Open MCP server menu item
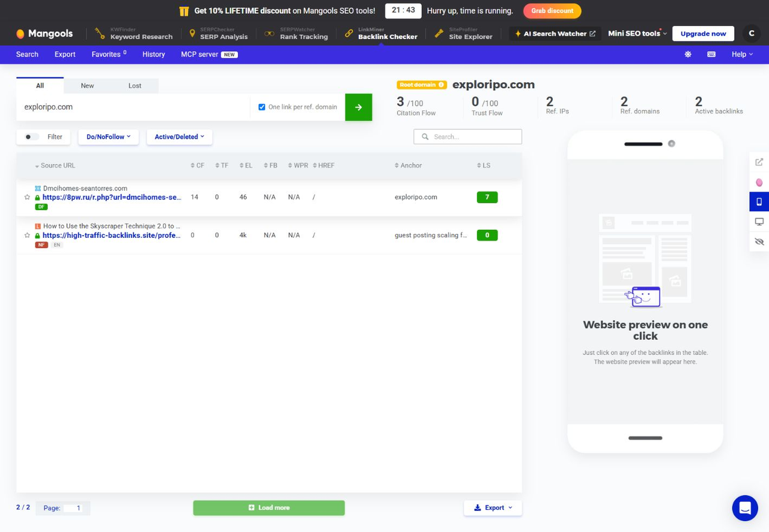This screenshot has width=769, height=532. [209, 54]
